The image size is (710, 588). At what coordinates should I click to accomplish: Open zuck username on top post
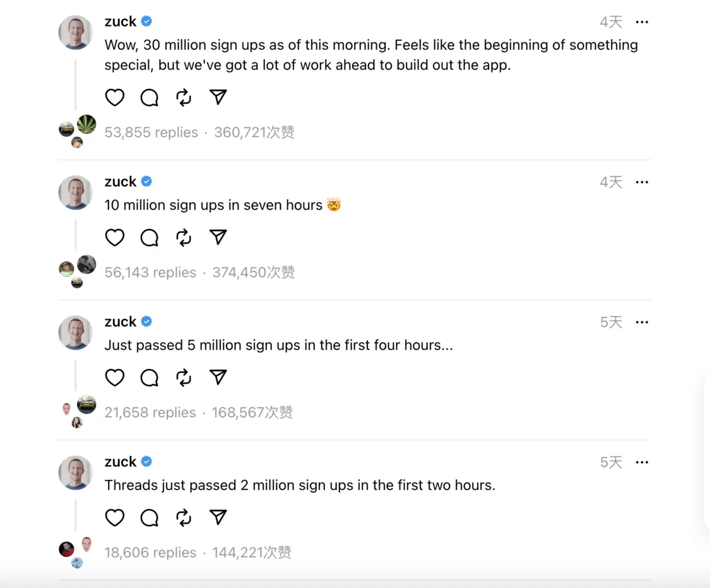tap(120, 21)
